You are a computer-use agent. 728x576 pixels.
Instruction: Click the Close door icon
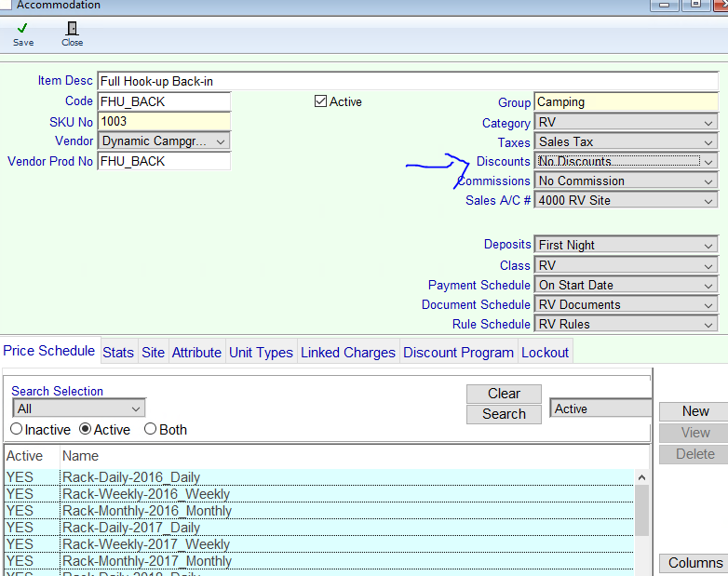pyautogui.click(x=72, y=28)
